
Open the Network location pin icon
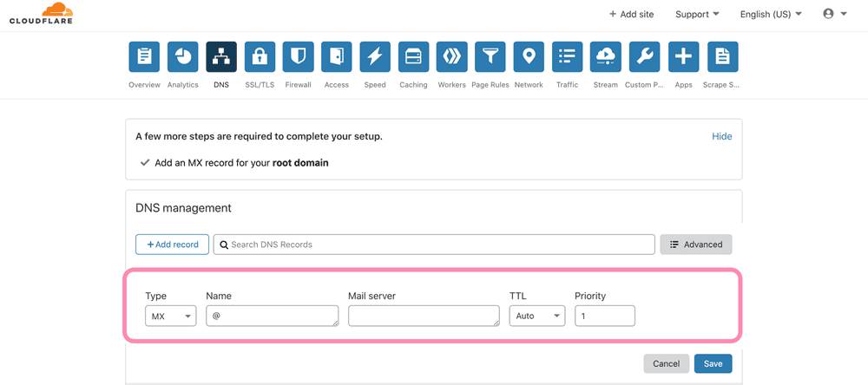529,57
